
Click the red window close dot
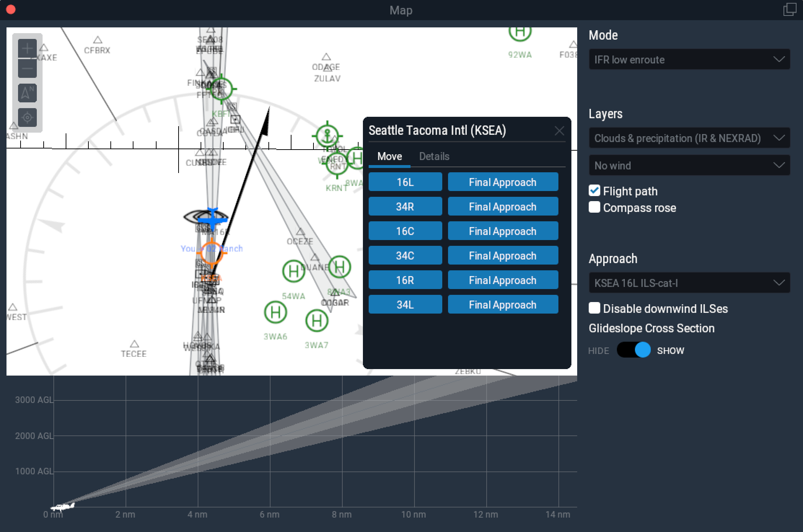tap(11, 9)
